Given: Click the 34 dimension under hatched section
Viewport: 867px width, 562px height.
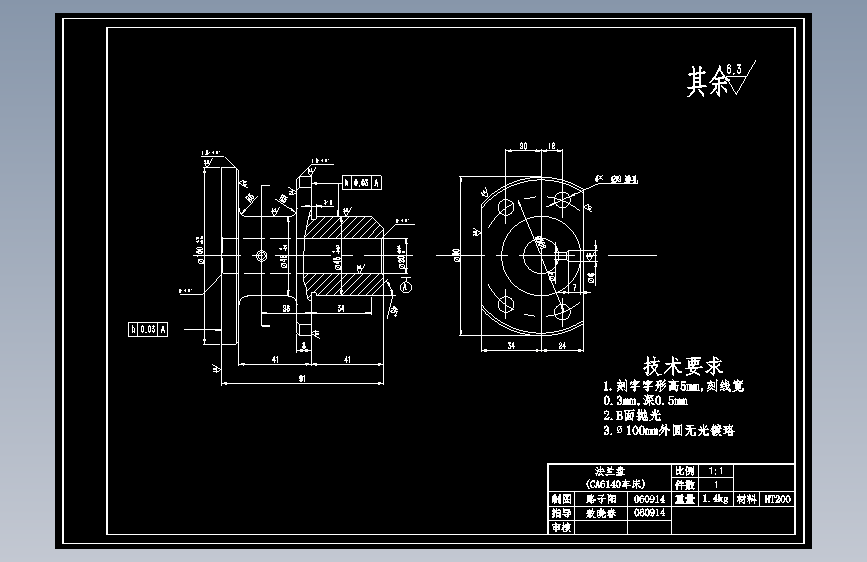Looking at the screenshot, I should 341,308.
